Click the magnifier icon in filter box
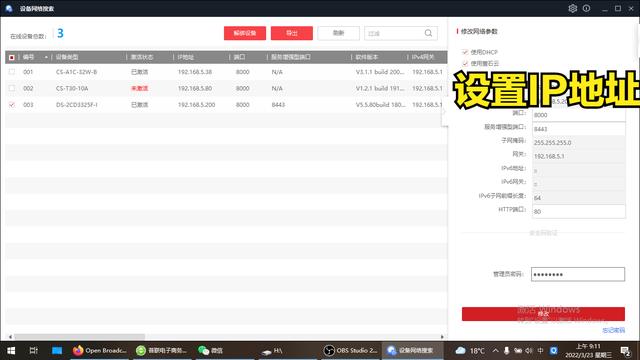The image size is (640, 360). [x=428, y=33]
